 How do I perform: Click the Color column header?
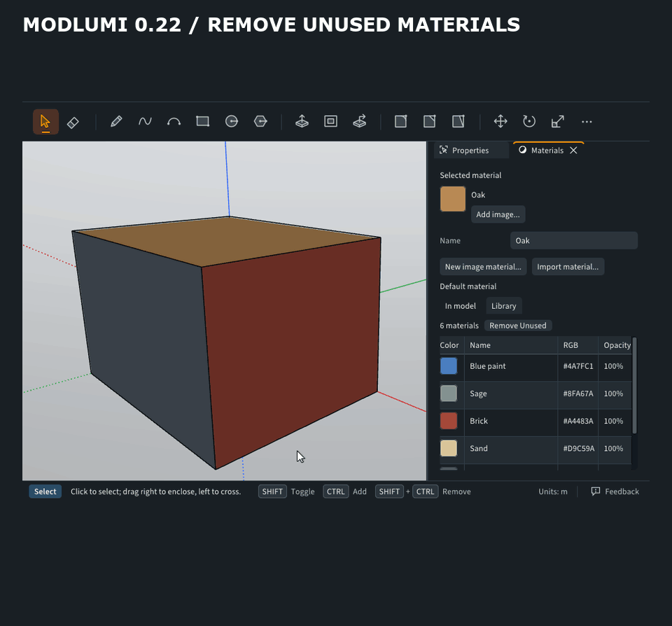[x=449, y=345]
